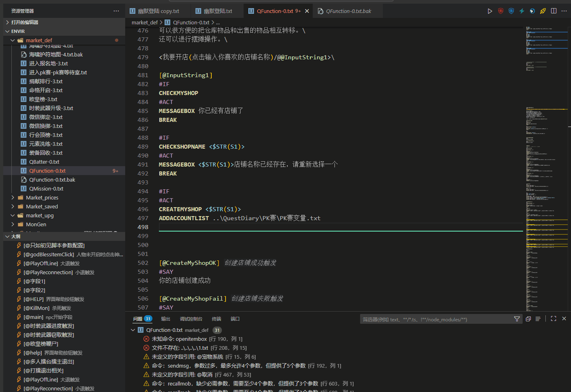This screenshot has width=571, height=392.
Task: Collapse all problems in the panel
Action: click(528, 319)
